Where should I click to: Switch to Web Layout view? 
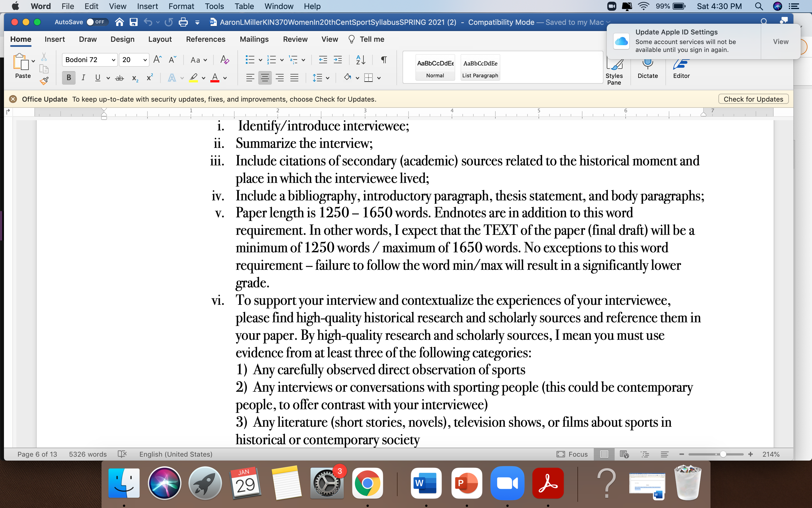click(x=624, y=454)
